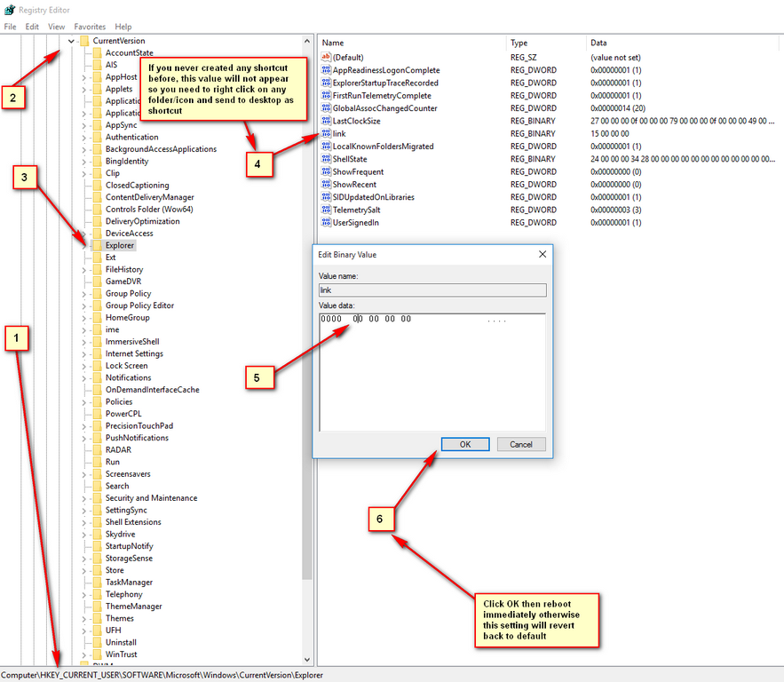The image size is (784, 682).
Task: Select the Security and Maintenance key
Action: click(x=151, y=498)
